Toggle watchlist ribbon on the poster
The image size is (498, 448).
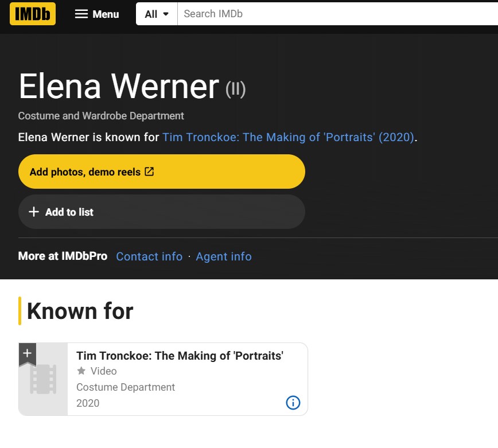27,353
